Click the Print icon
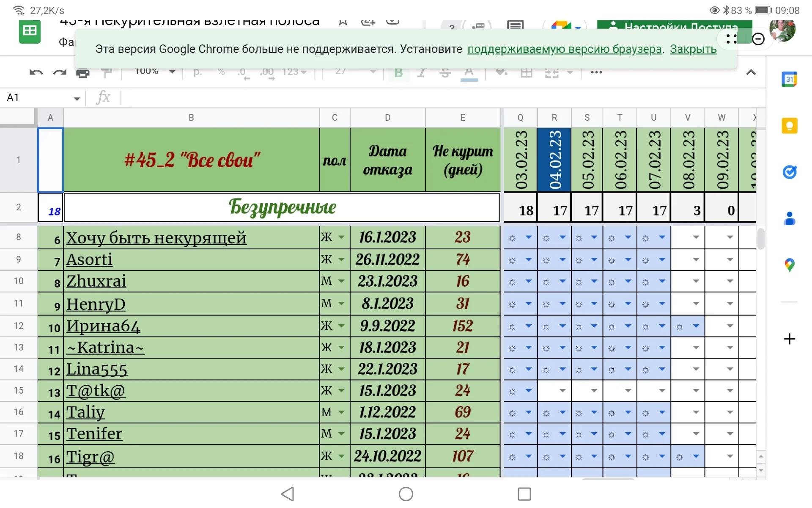Viewport: 812px width, 508px height. pos(83,73)
